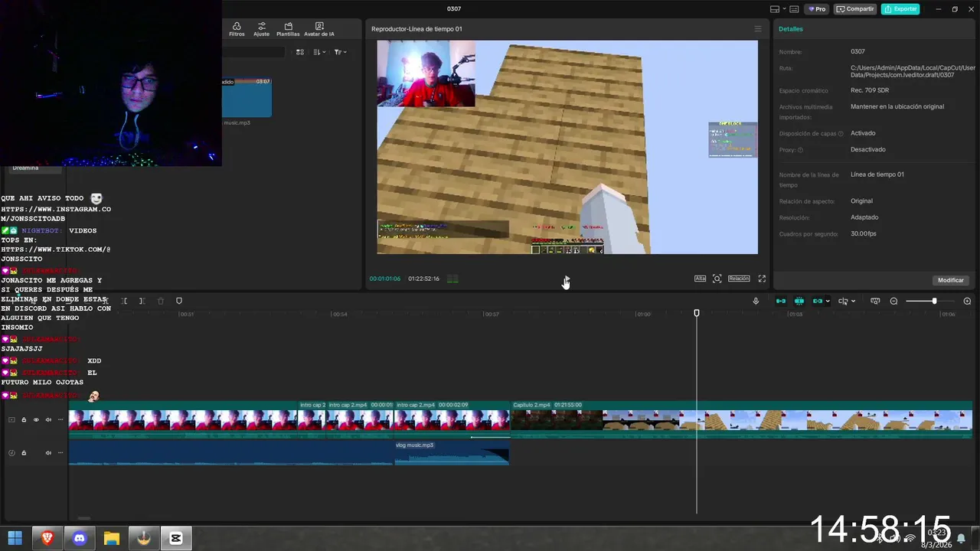Screen dimensions: 980x551
Task: Toggle the media grid view icon
Action: pyautogui.click(x=300, y=52)
